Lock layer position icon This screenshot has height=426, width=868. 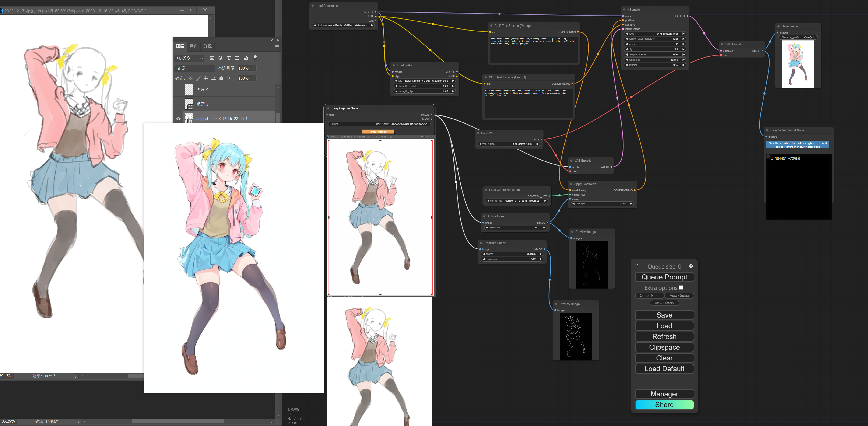(x=206, y=78)
